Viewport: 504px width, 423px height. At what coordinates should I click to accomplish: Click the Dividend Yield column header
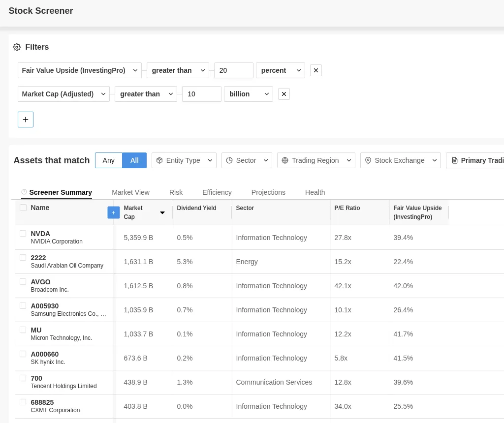coord(196,208)
